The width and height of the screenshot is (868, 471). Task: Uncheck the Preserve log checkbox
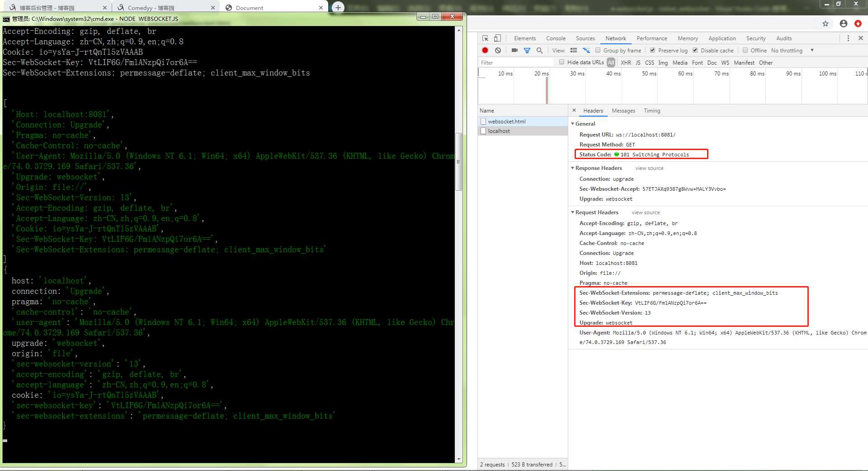pos(653,50)
